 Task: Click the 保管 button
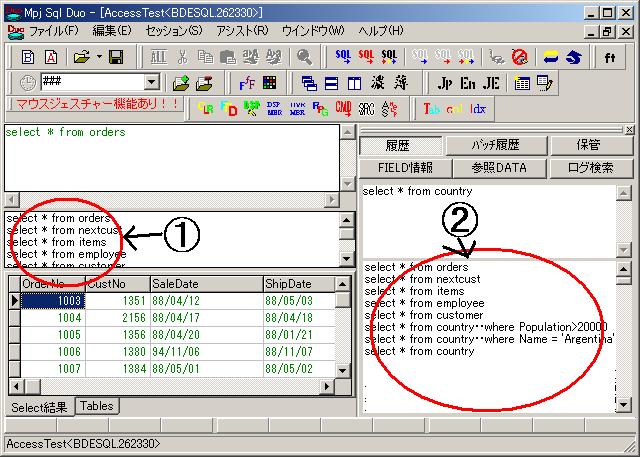point(591,145)
